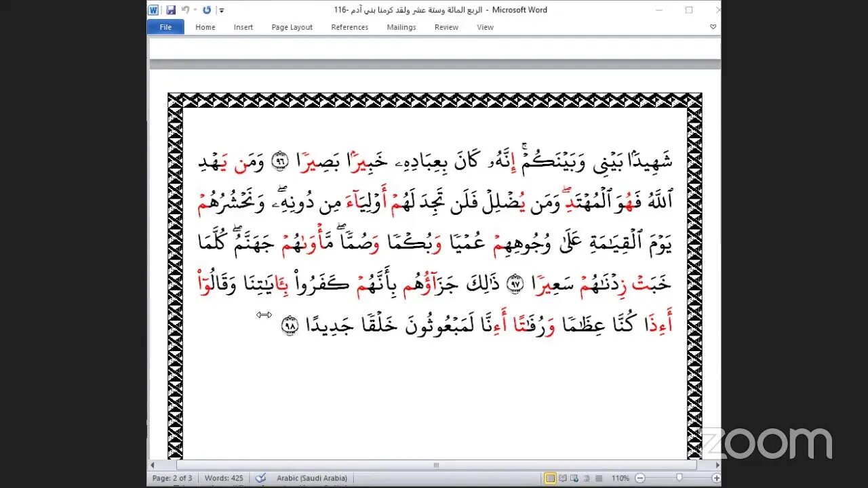The height and width of the screenshot is (488, 868).
Task: Zoom in with the plus button
Action: tap(715, 478)
